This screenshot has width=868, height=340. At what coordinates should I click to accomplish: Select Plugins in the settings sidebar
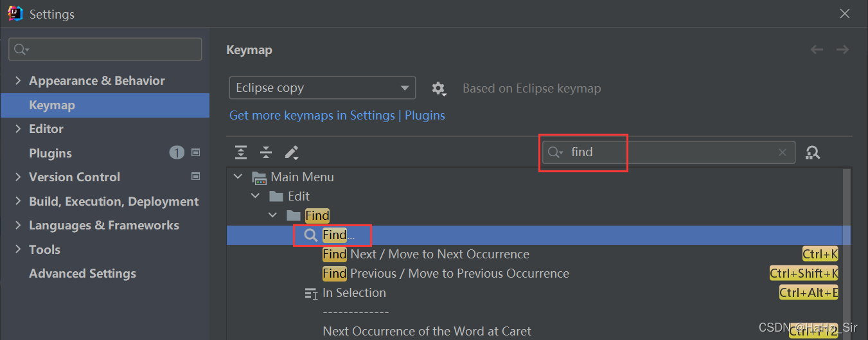click(x=50, y=153)
